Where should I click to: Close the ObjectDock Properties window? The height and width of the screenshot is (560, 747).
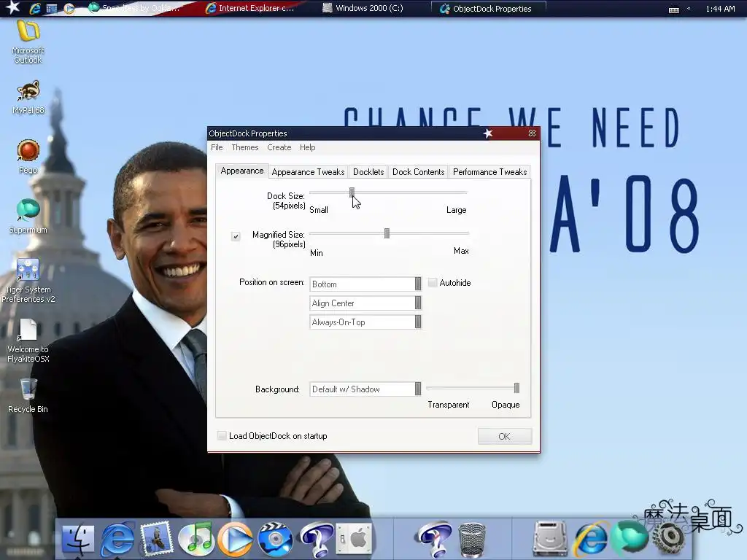coord(532,133)
